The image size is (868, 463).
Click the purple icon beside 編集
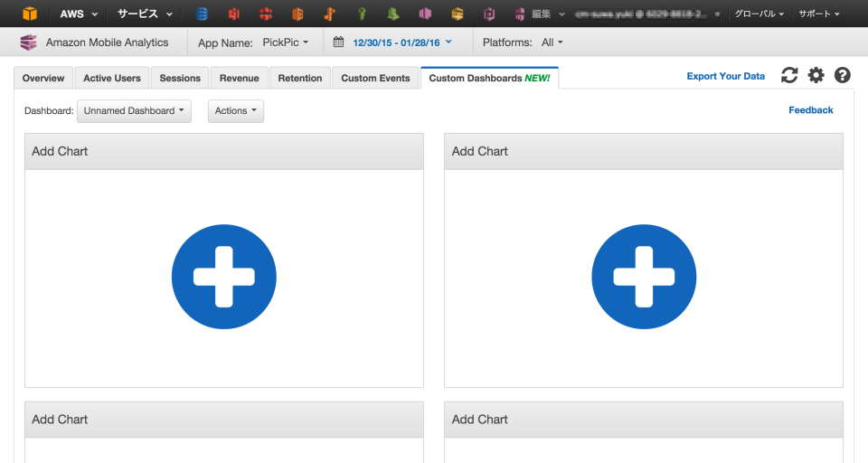tap(519, 14)
